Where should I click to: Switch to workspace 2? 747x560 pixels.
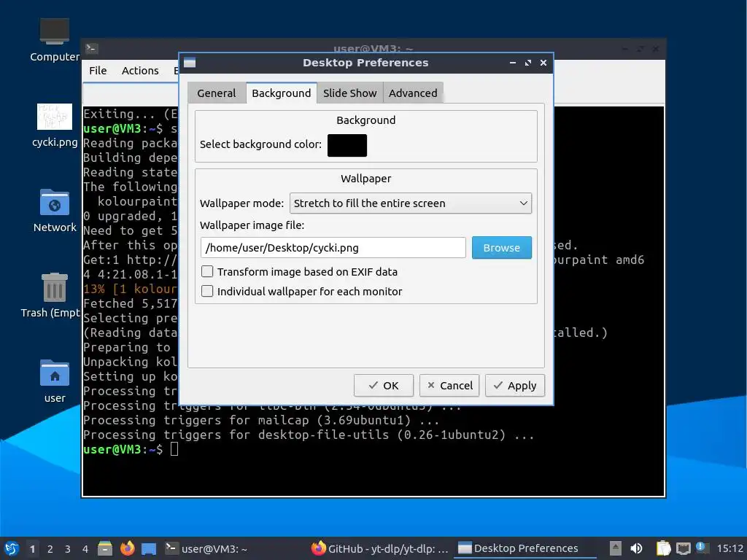(x=50, y=549)
